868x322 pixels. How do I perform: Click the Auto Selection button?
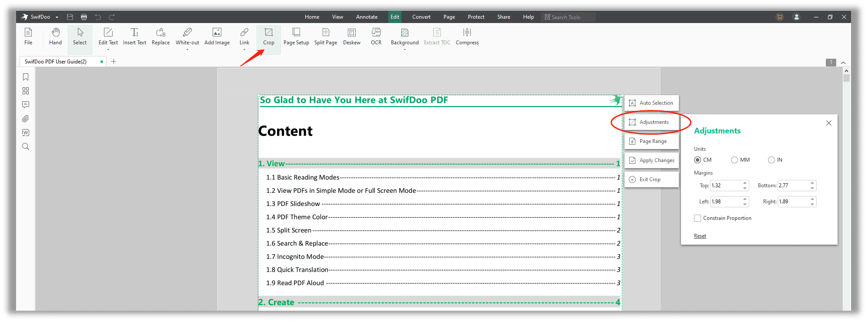point(651,103)
